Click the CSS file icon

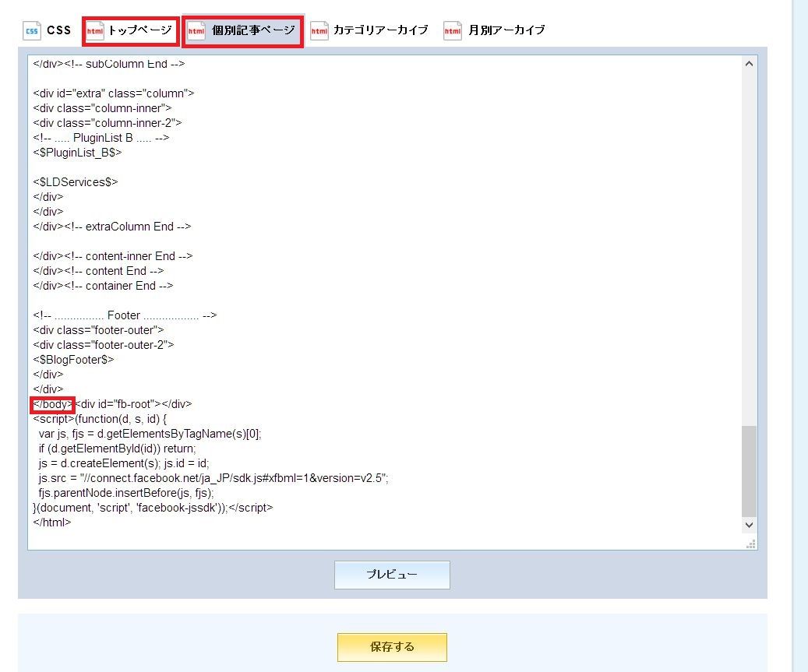tap(32, 30)
